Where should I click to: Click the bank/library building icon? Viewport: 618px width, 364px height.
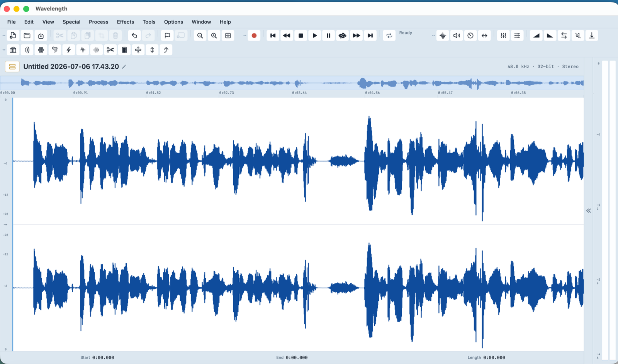pyautogui.click(x=13, y=50)
